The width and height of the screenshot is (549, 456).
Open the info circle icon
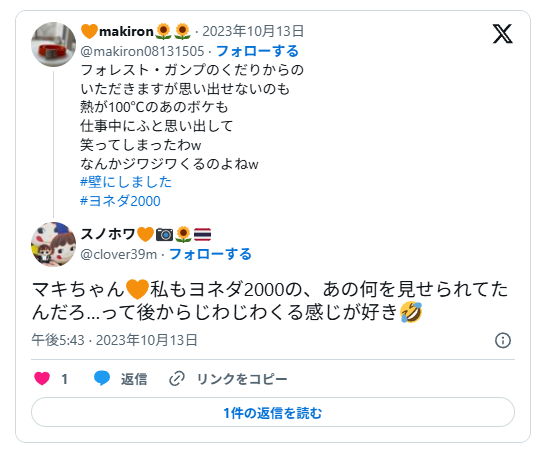click(503, 340)
